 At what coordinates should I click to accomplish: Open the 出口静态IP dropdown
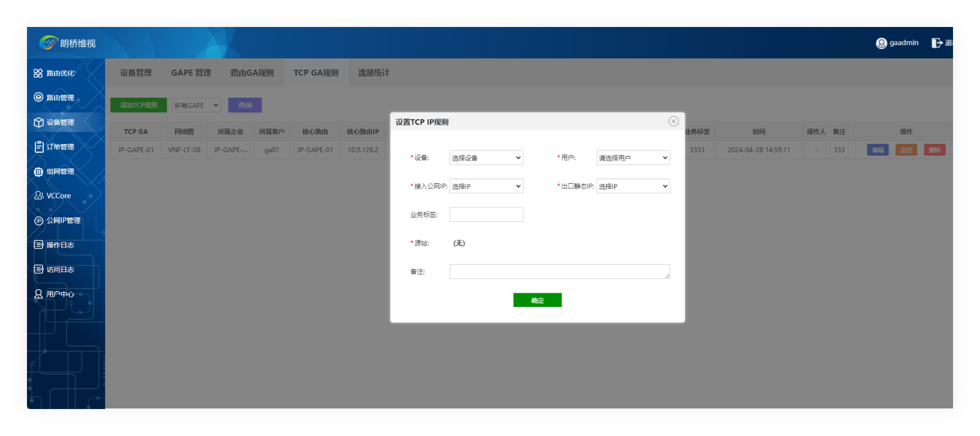(633, 187)
